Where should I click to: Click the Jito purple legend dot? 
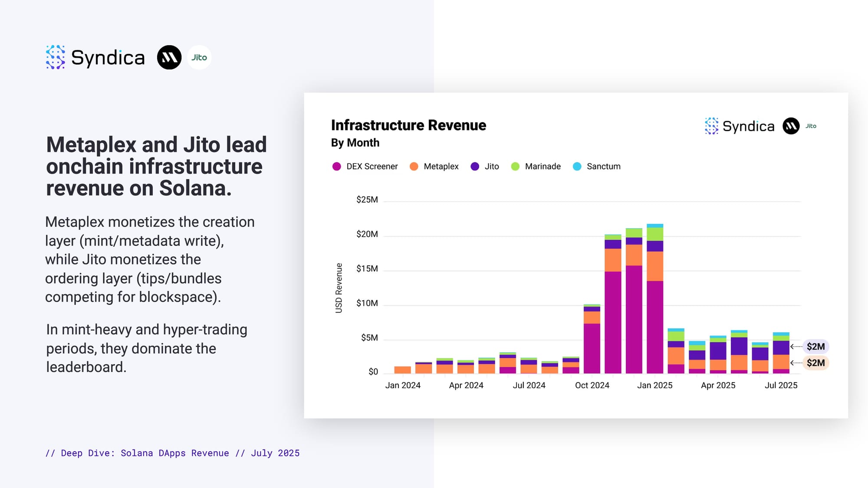pos(475,167)
